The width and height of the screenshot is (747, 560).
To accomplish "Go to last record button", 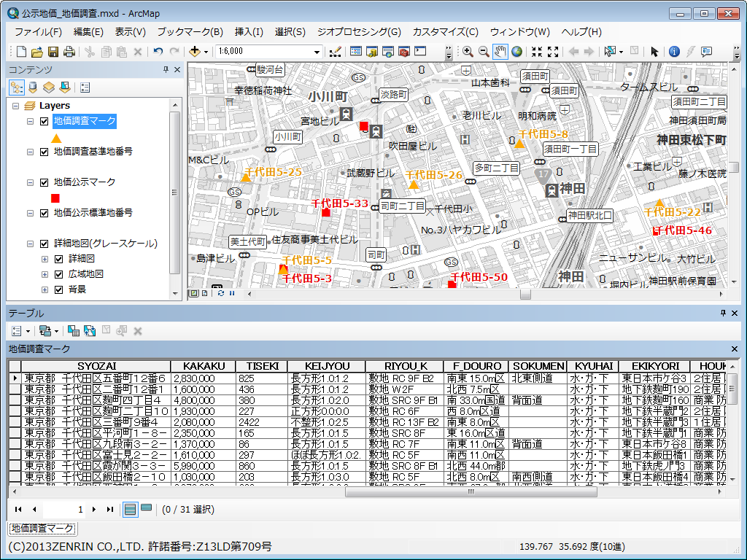I will (x=110, y=509).
